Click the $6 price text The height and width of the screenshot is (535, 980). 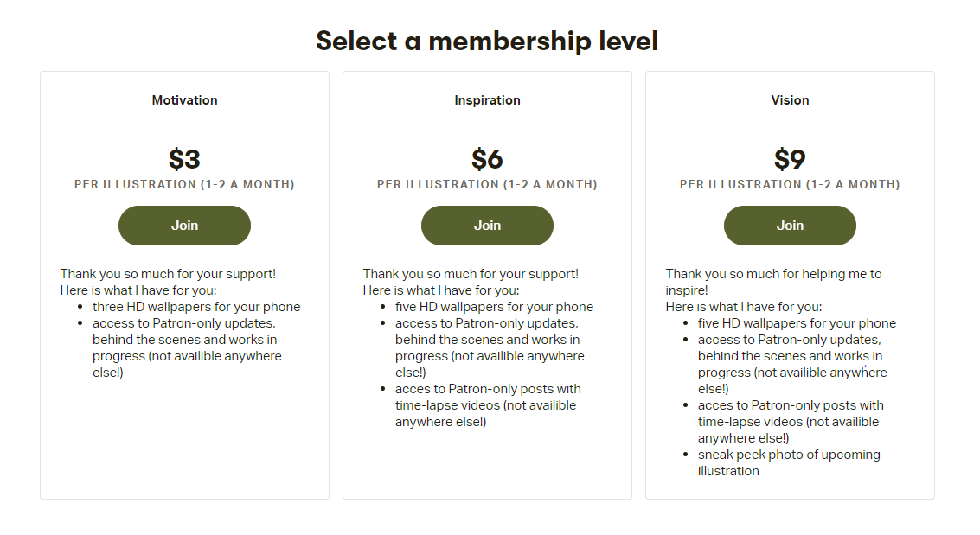(487, 158)
